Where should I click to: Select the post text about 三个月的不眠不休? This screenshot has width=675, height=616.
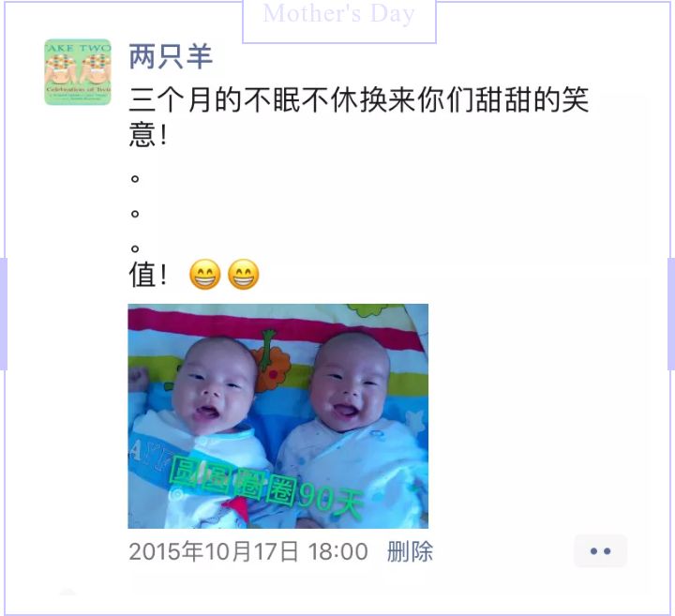pos(358,116)
